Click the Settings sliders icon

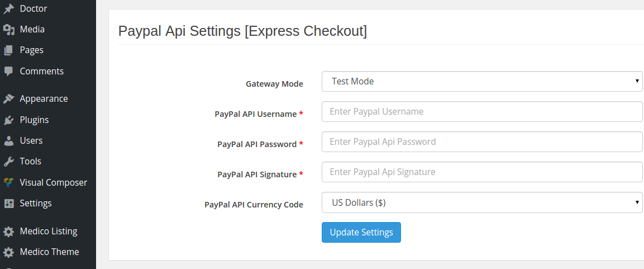click(x=8, y=204)
